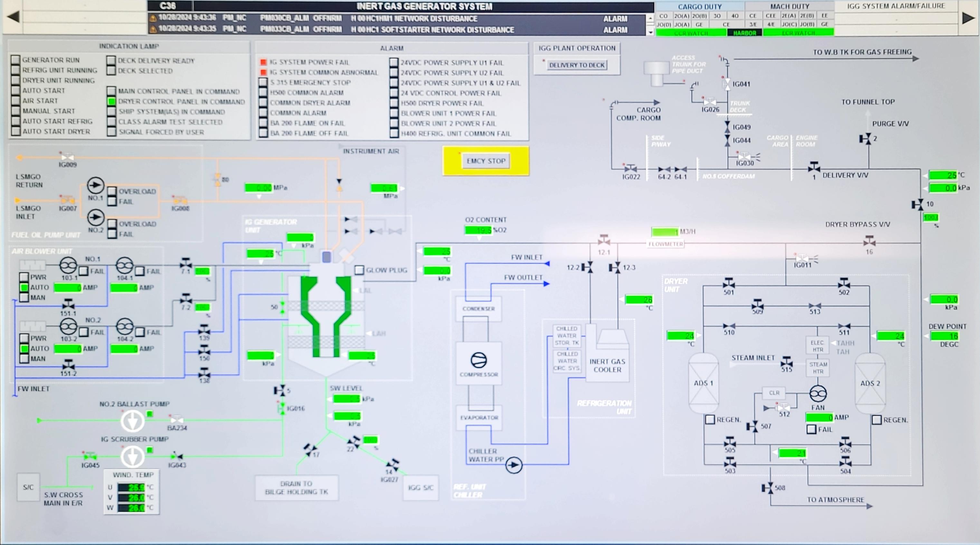
Task: Select valve 12-2 near gas cooler
Action: [x=587, y=267]
